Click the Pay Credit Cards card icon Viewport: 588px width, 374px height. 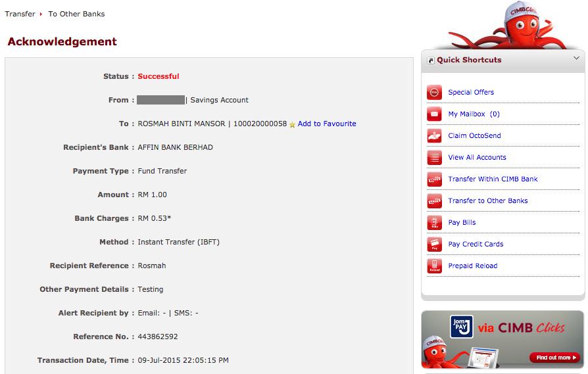[434, 245]
